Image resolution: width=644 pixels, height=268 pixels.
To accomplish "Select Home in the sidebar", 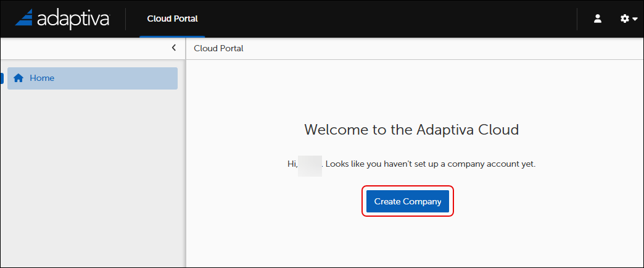I will (93, 78).
